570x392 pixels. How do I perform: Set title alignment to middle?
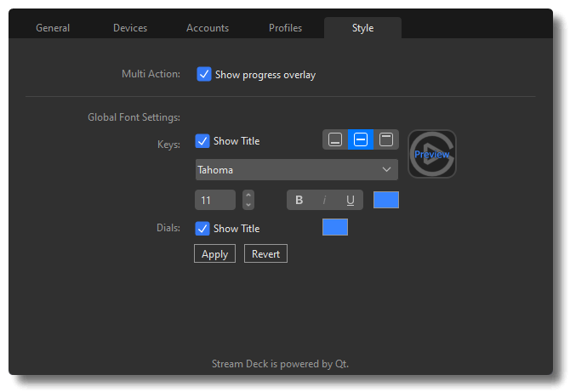pyautogui.click(x=361, y=139)
